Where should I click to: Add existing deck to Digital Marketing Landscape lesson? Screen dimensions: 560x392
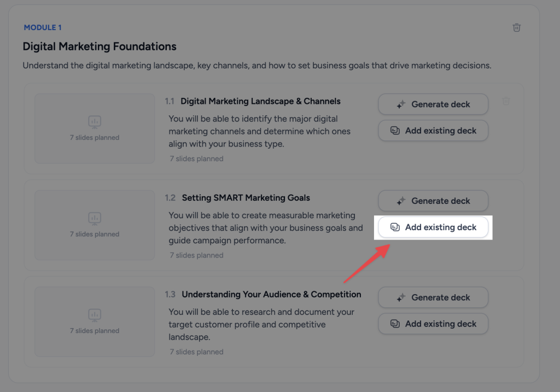click(x=433, y=131)
